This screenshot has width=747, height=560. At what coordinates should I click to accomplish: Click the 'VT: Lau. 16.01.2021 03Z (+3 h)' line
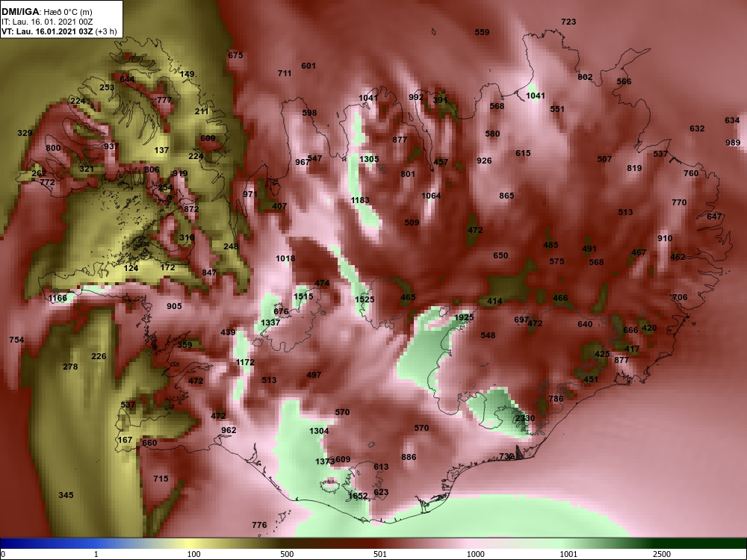point(59,32)
